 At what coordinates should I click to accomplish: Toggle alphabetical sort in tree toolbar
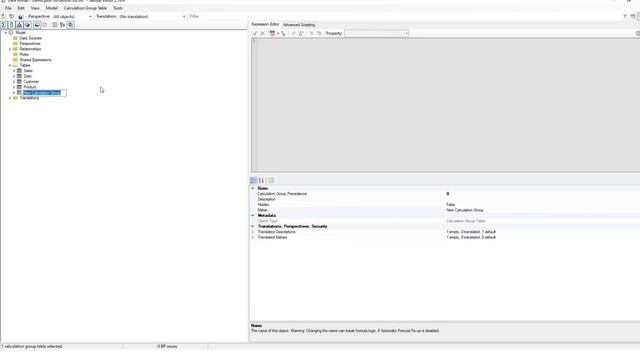(62, 25)
